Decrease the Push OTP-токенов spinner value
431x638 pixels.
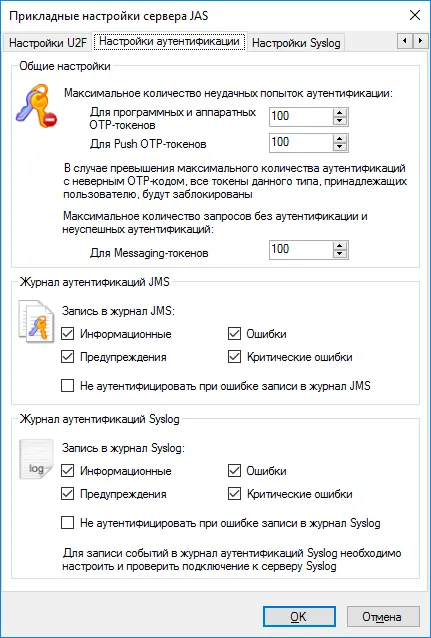[339, 147]
